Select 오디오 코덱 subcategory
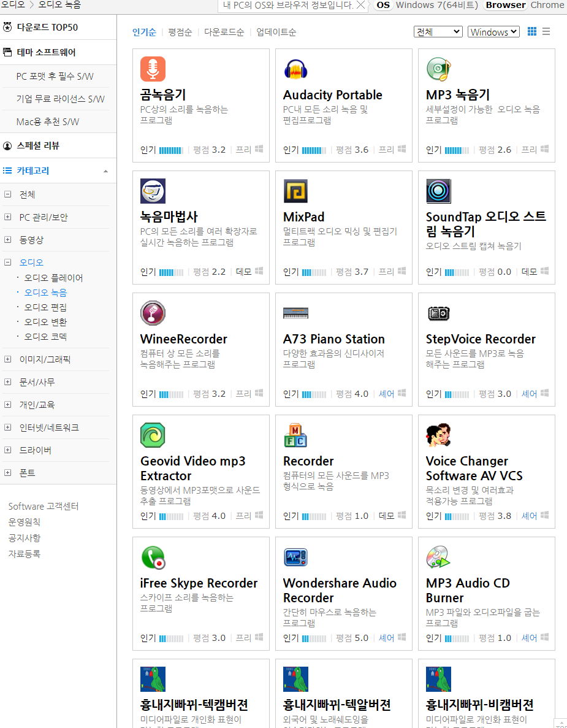567x728 pixels. coord(45,337)
